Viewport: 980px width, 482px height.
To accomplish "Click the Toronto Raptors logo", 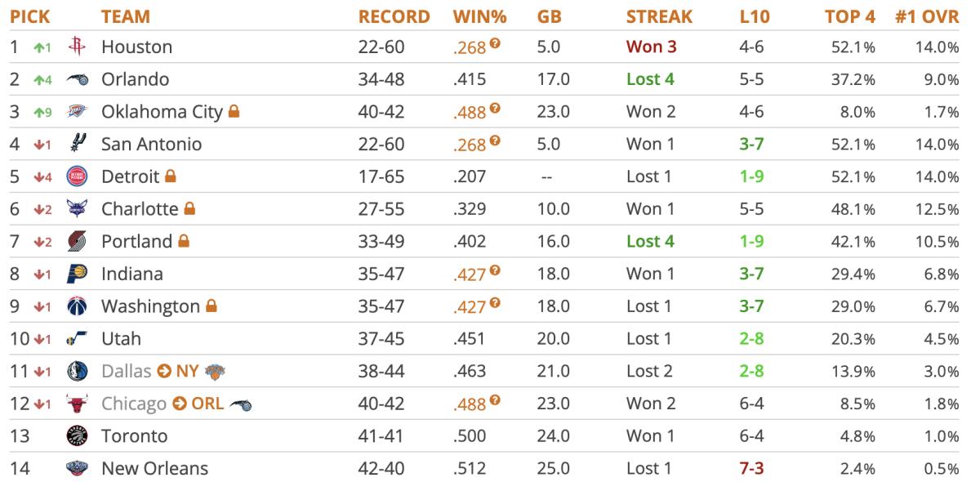I will 77,436.
